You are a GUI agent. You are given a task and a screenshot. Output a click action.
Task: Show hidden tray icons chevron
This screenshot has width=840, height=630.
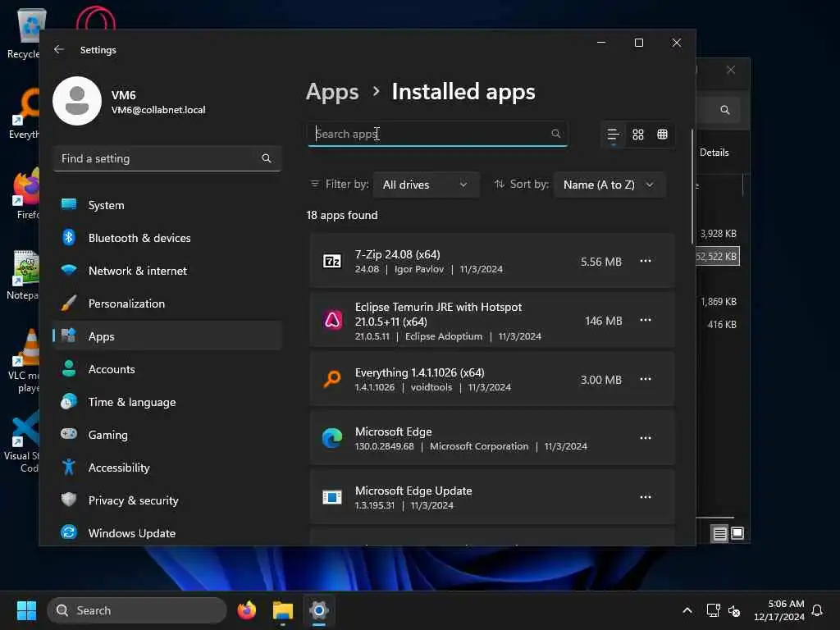[x=687, y=610]
